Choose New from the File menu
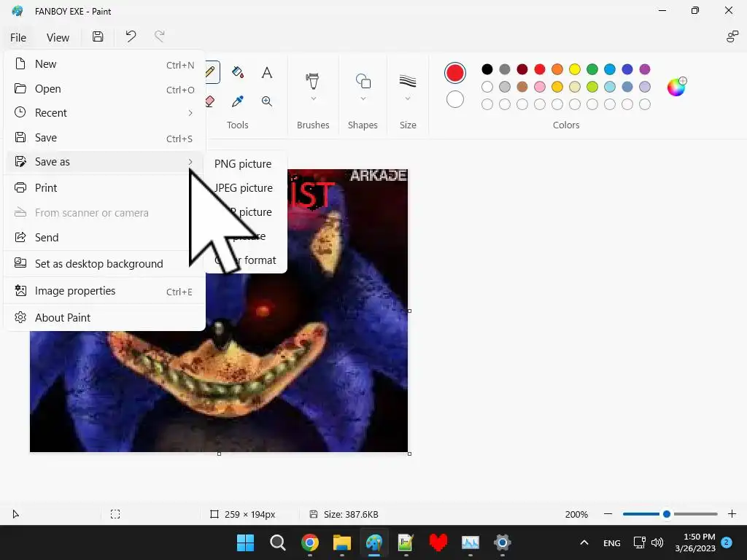Viewport: 747px width, 560px height. (x=105, y=64)
